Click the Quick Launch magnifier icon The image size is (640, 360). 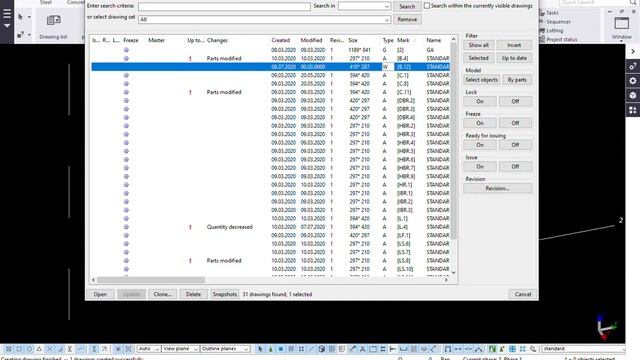[x=633, y=3]
